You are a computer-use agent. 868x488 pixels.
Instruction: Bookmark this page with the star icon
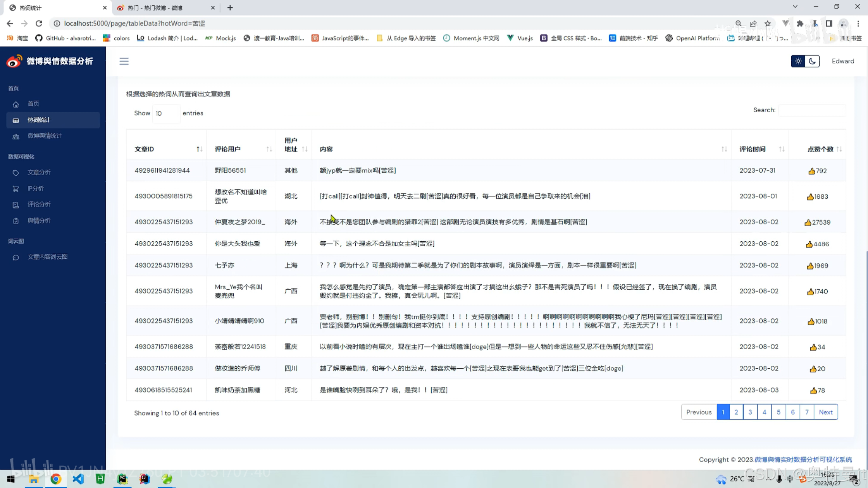[x=767, y=24]
